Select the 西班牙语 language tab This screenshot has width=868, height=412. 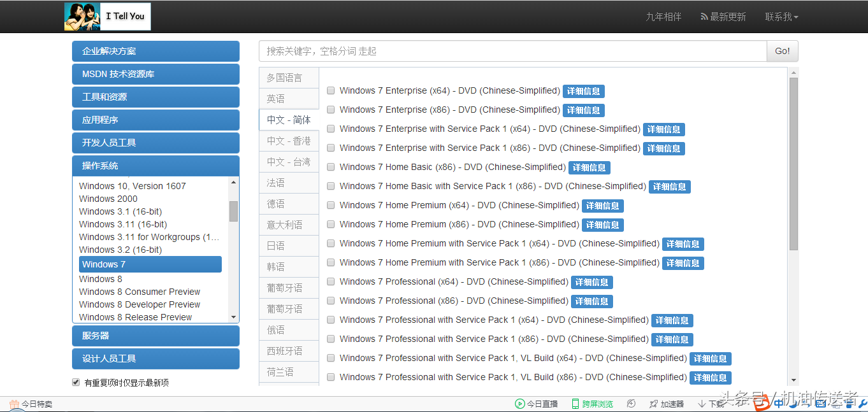pos(289,351)
